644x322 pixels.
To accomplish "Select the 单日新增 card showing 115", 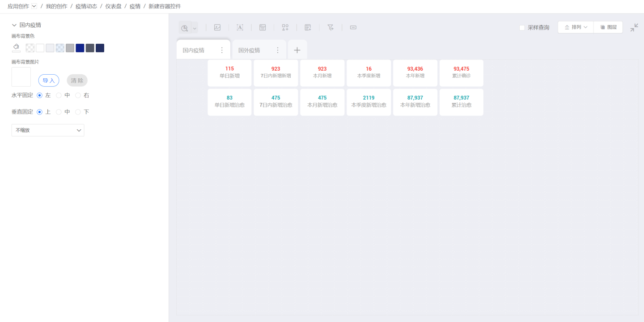I will click(x=229, y=73).
